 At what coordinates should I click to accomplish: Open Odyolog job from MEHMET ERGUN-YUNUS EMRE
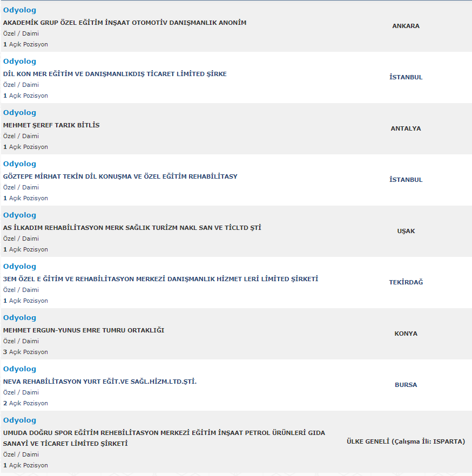click(19, 318)
